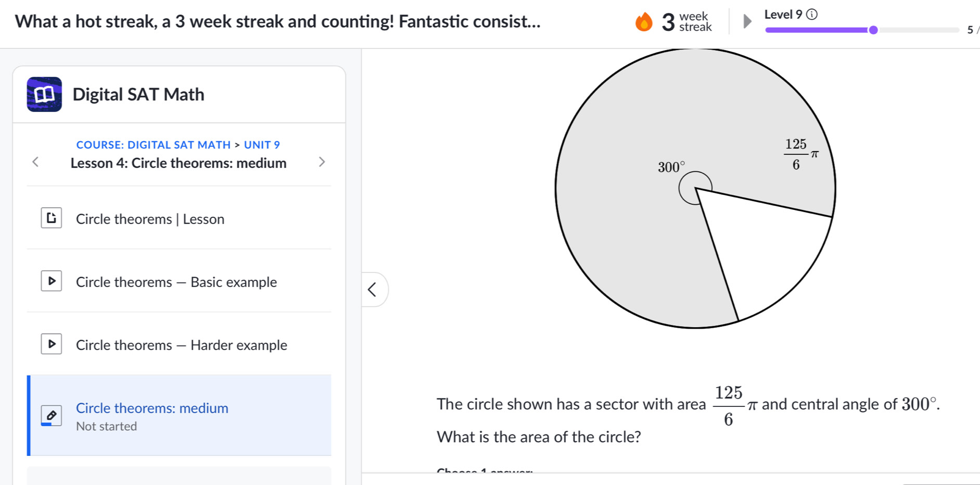Play the Circle theorems Basic example video icon
980x485 pixels.
51,281
